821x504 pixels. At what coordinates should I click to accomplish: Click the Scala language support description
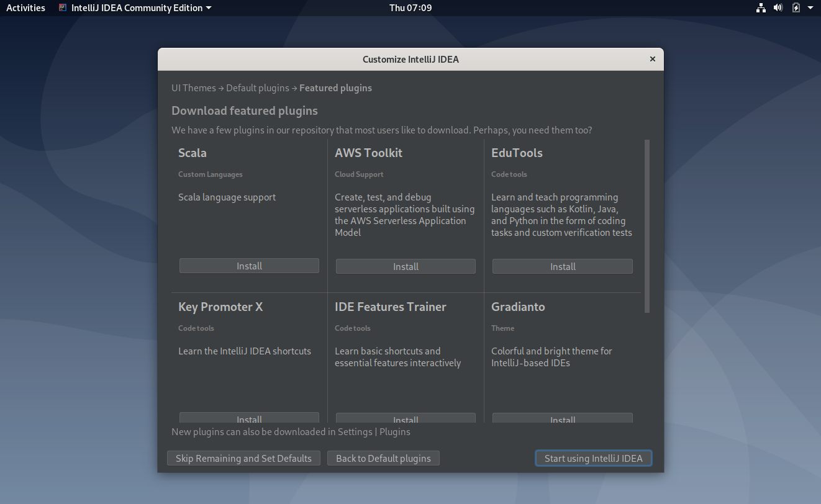coord(227,197)
